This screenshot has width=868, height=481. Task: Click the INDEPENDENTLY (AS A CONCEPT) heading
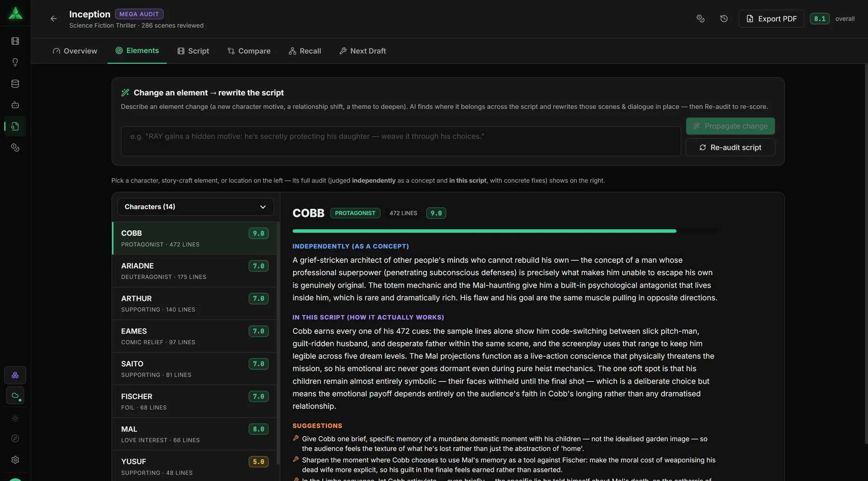[x=351, y=246]
